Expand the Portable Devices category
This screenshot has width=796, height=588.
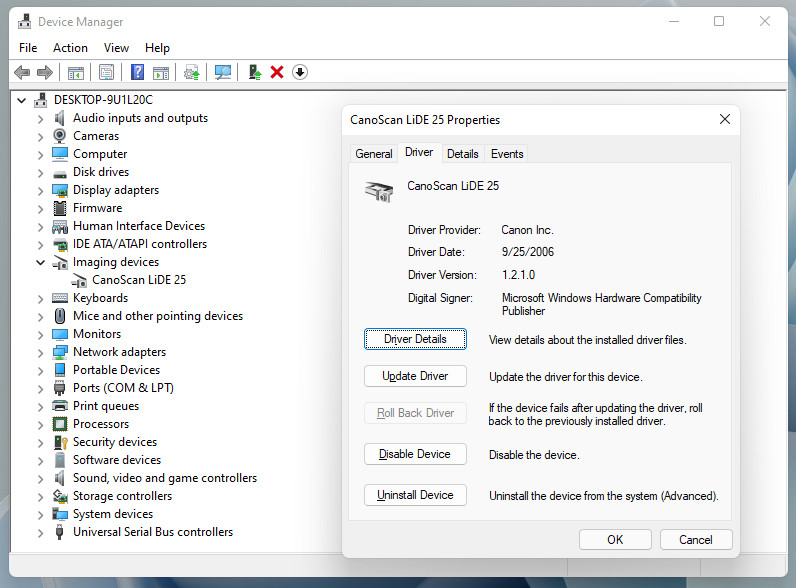40,371
